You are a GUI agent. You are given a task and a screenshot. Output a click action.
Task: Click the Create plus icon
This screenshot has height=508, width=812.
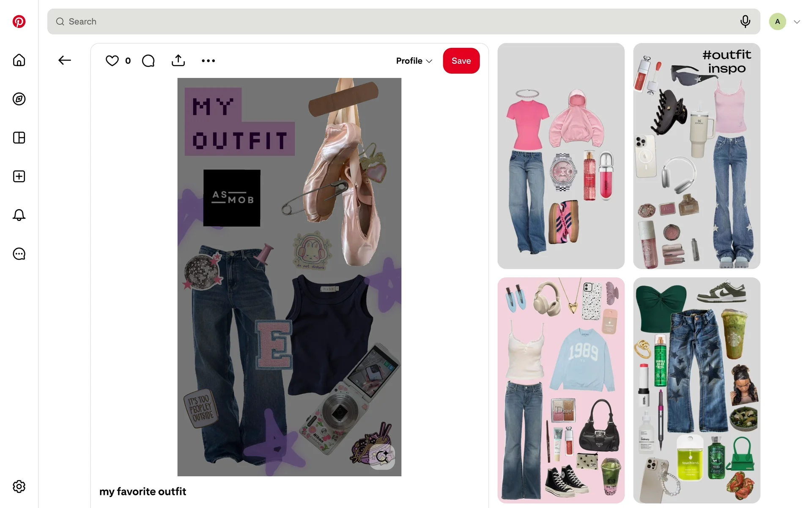19,177
